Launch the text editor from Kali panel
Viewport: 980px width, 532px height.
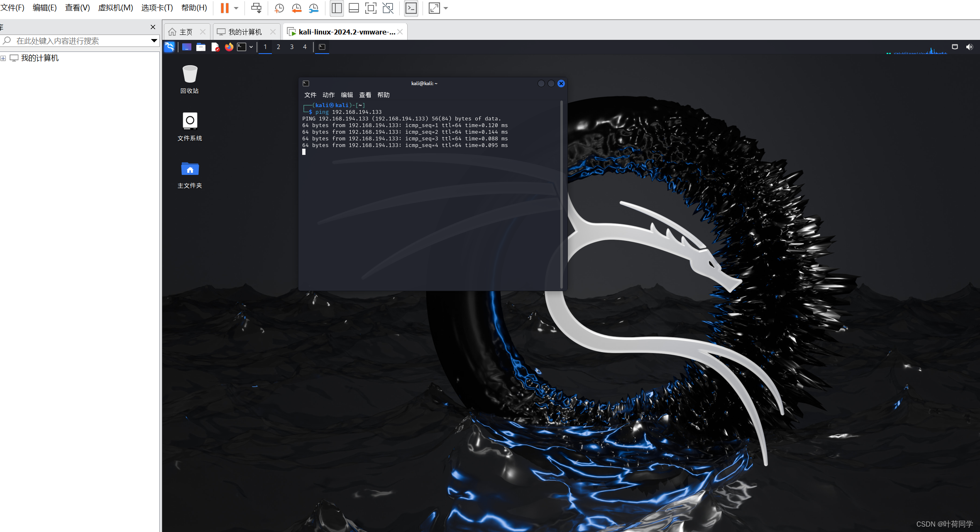(x=215, y=47)
